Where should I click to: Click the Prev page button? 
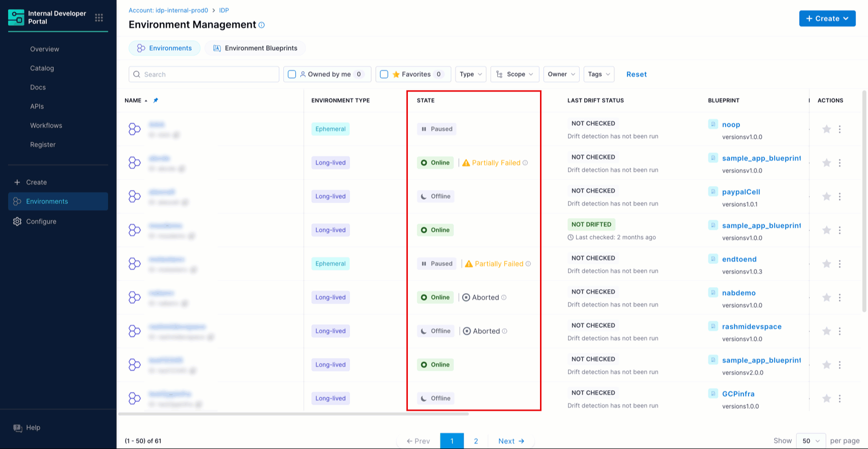[418, 441]
